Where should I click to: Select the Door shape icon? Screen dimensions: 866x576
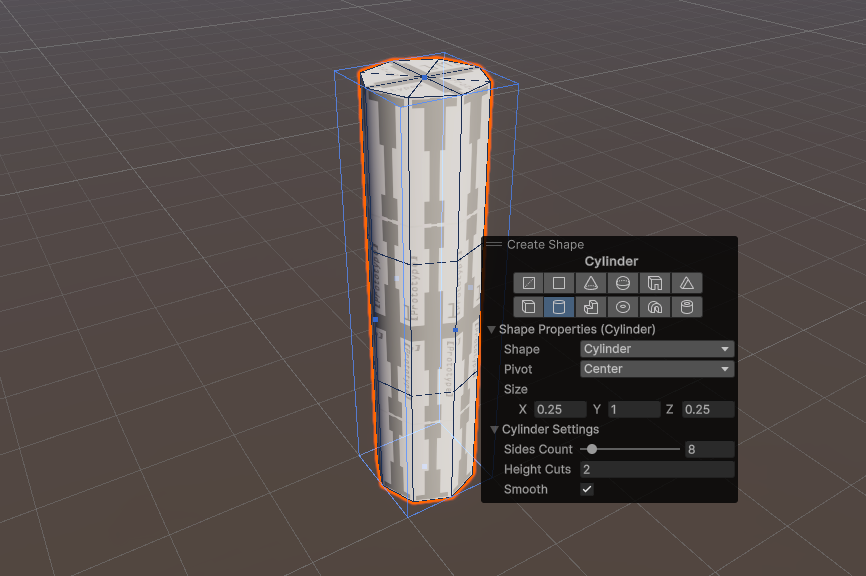[x=655, y=283]
